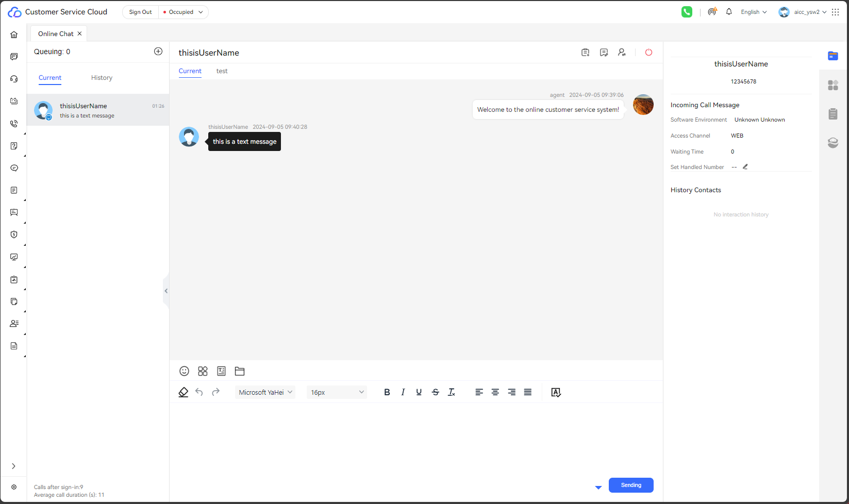
Task: Open the Occupied status dropdown
Action: click(x=184, y=12)
